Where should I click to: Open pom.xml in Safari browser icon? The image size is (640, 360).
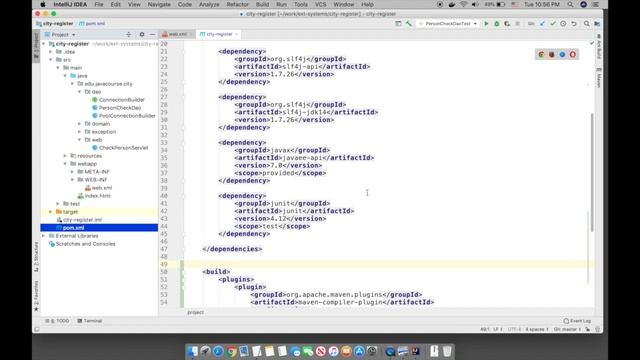pos(562,54)
